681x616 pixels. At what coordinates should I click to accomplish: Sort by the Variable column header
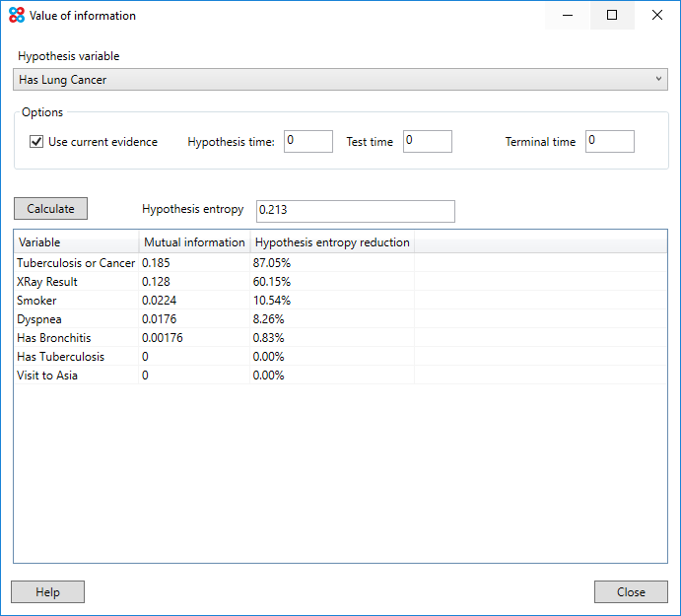[x=76, y=242]
